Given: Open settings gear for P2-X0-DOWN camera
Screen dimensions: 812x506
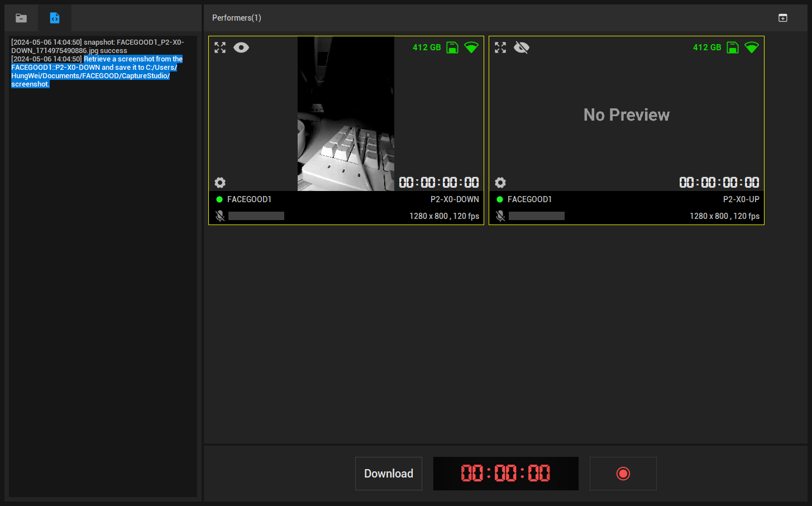Looking at the screenshot, I should 220,183.
